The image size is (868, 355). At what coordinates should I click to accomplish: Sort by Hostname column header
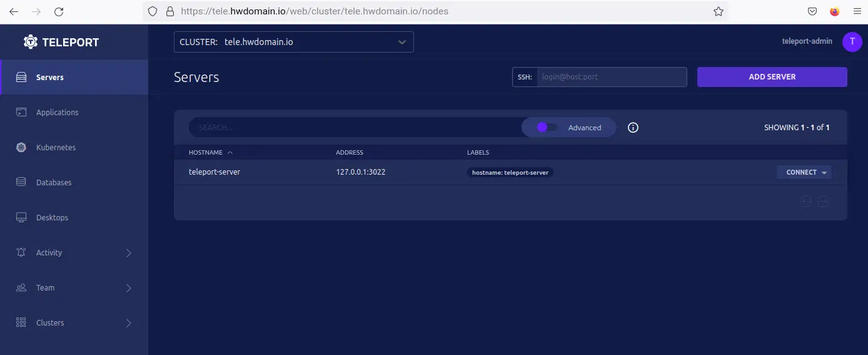point(211,152)
